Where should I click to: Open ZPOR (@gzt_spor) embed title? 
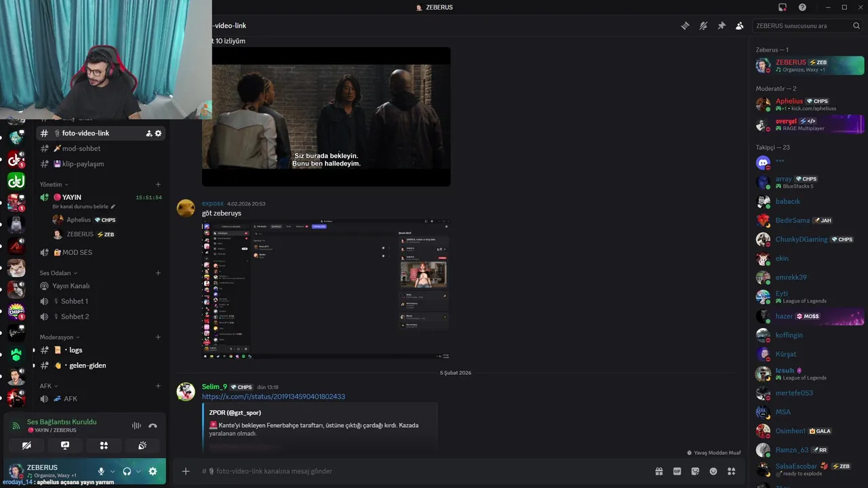[x=235, y=413]
